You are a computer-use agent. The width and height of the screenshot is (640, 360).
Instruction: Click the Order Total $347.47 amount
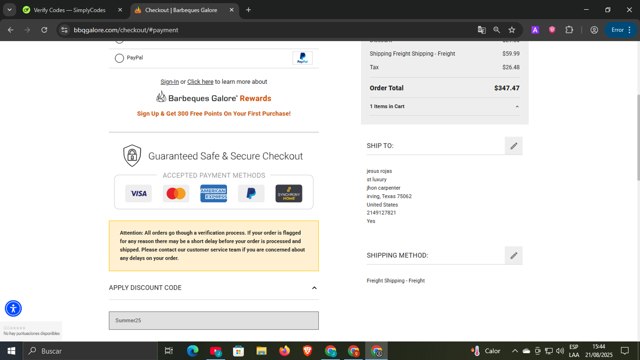pos(507,88)
